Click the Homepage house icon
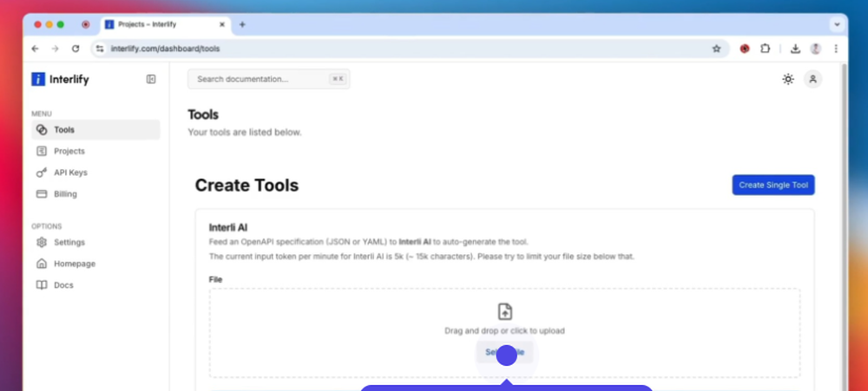Viewport: 868px width, 391px height. tap(42, 264)
